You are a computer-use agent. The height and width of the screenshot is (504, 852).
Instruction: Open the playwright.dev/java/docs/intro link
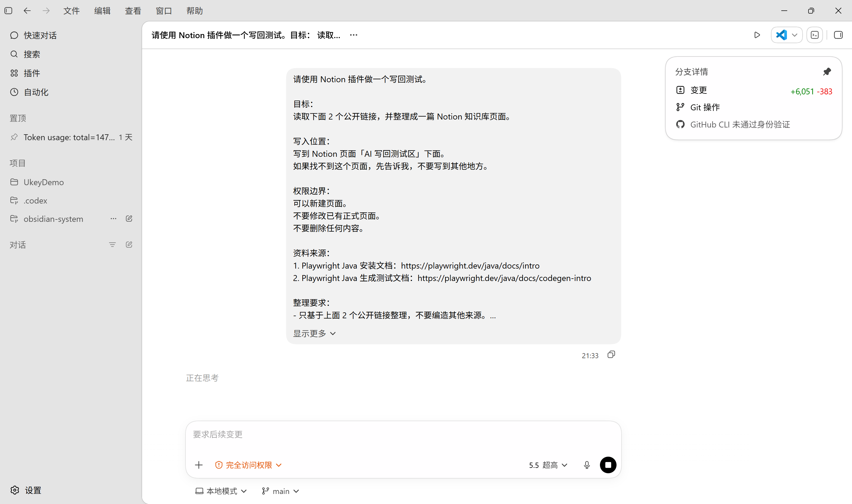470,266
